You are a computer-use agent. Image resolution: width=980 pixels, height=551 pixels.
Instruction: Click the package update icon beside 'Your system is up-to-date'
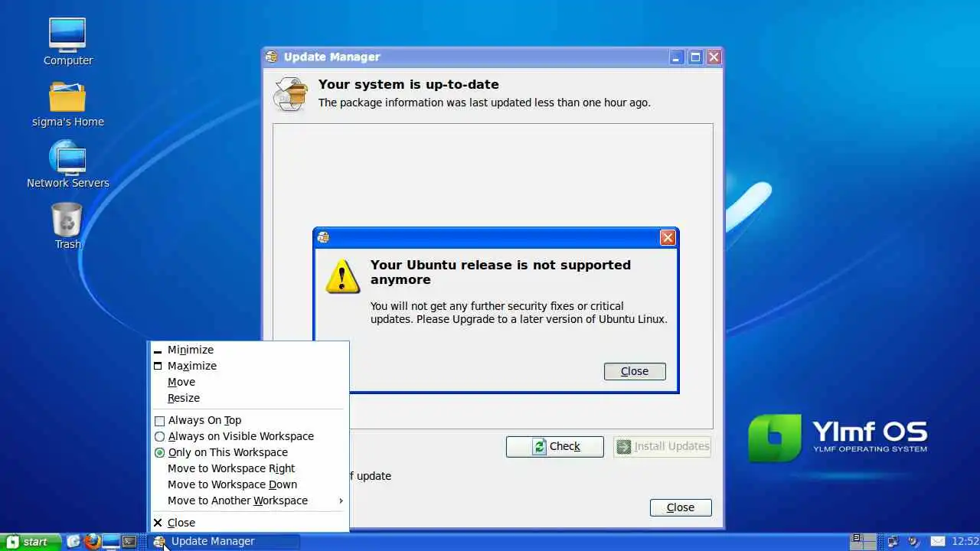291,93
